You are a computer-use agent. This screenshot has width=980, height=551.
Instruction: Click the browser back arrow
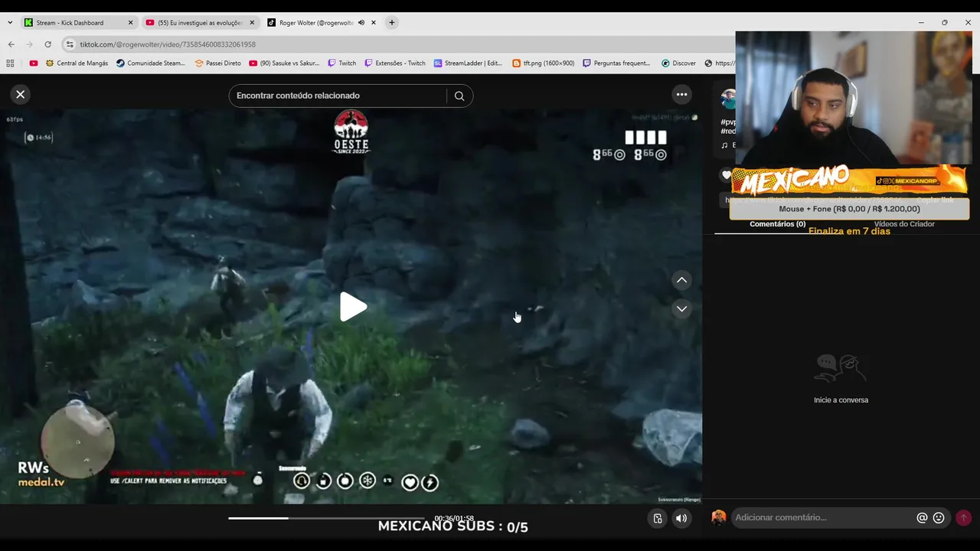click(11, 44)
